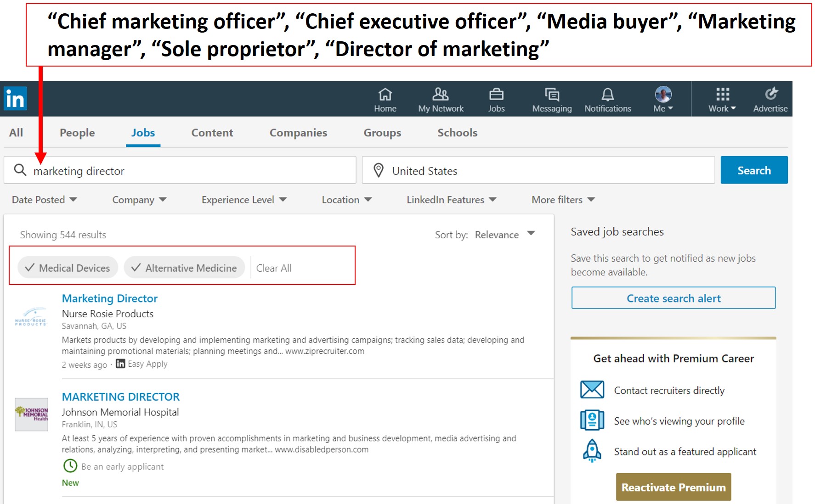The image size is (815, 504).
Task: Click Create search alert button
Action: (674, 298)
